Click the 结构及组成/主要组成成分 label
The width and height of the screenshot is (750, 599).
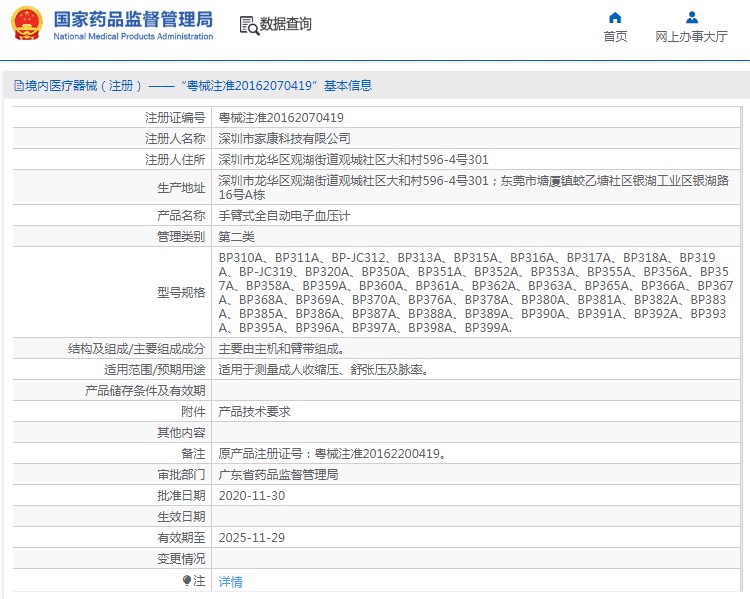click(x=136, y=349)
